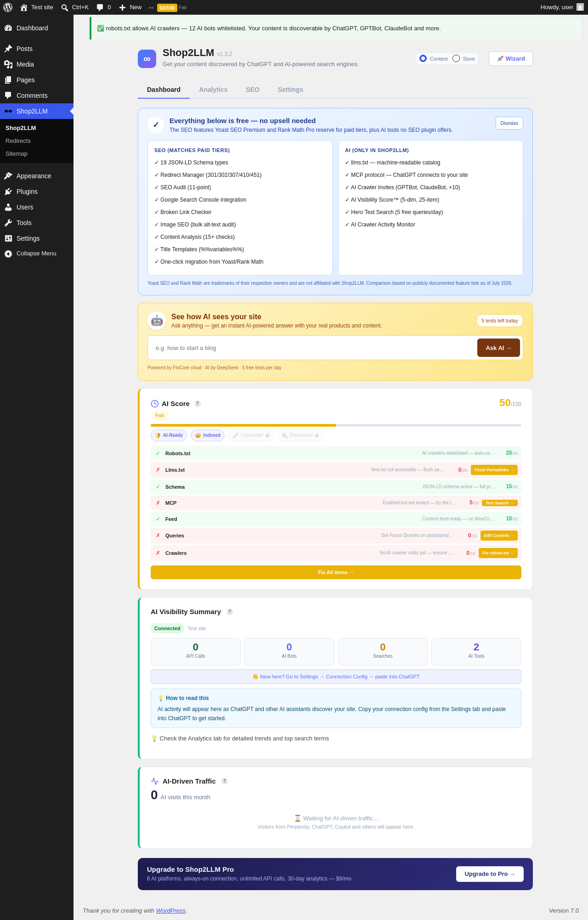The height and width of the screenshot is (920, 588).
Task: Click the Indexed badge under AI Score
Action: click(208, 435)
